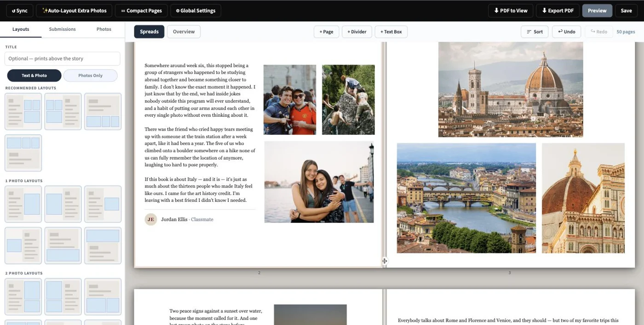Viewport: 644px width, 325px height.
Task: Open the Preview mode
Action: [x=597, y=11]
